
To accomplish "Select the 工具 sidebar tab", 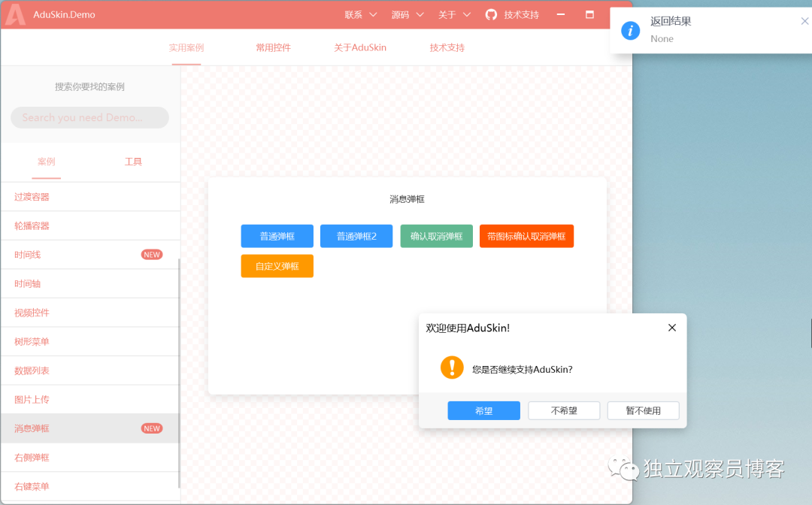I will pos(133,162).
